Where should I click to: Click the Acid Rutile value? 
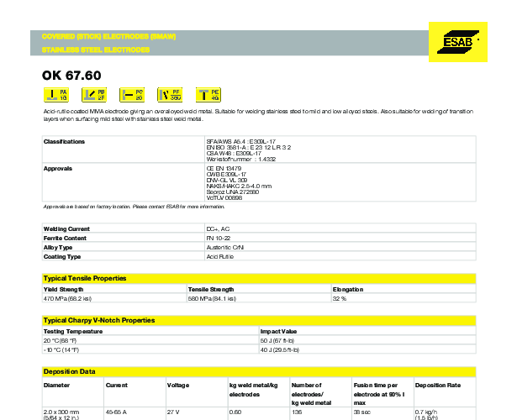point(220,256)
